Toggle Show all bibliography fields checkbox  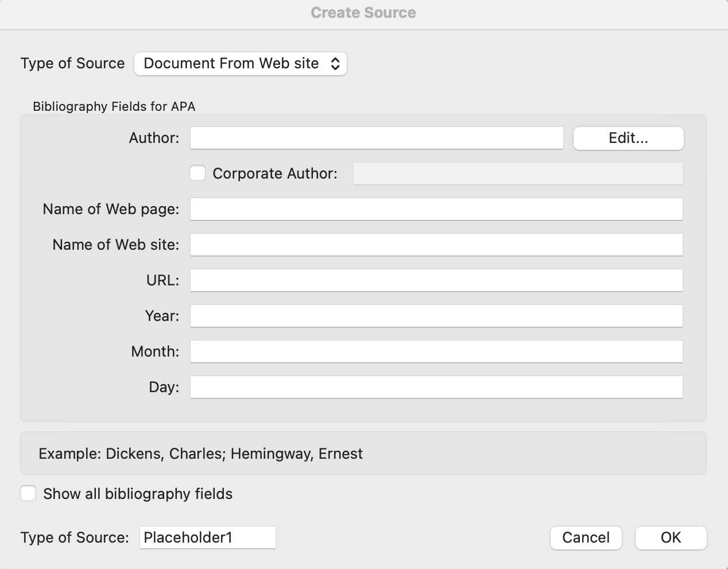(x=28, y=493)
